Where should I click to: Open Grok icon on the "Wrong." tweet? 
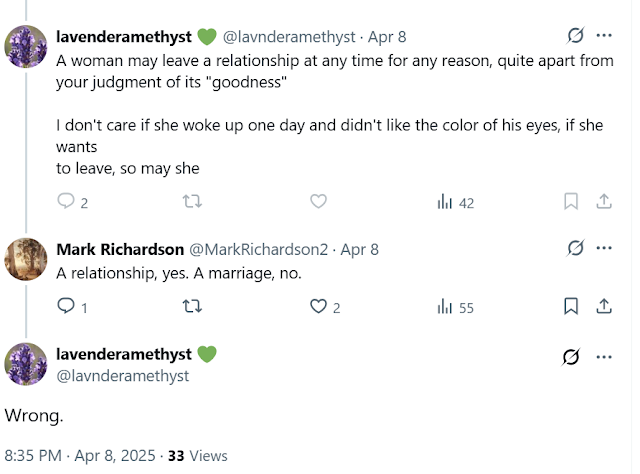(x=571, y=357)
